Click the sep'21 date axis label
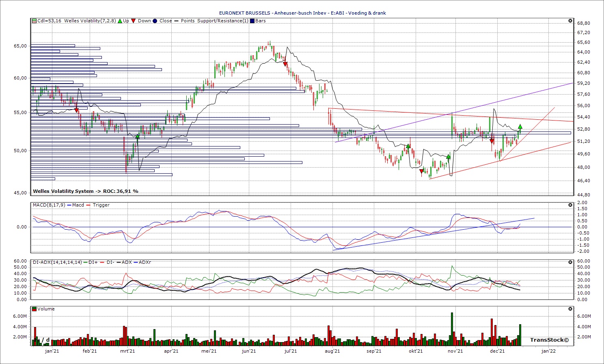Viewport: 604px width, 364px height. (374, 351)
